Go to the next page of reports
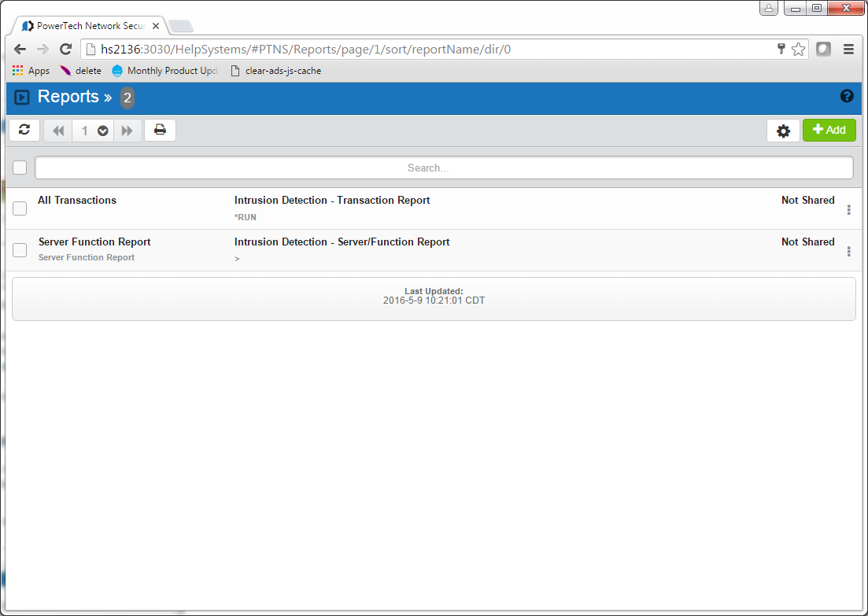Image resolution: width=868 pixels, height=616 pixels. pos(127,131)
